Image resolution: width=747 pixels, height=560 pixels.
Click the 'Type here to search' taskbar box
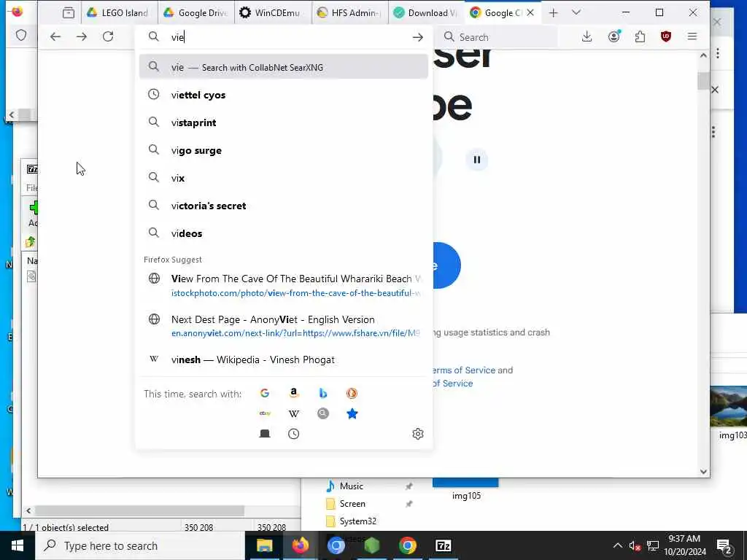(x=140, y=545)
